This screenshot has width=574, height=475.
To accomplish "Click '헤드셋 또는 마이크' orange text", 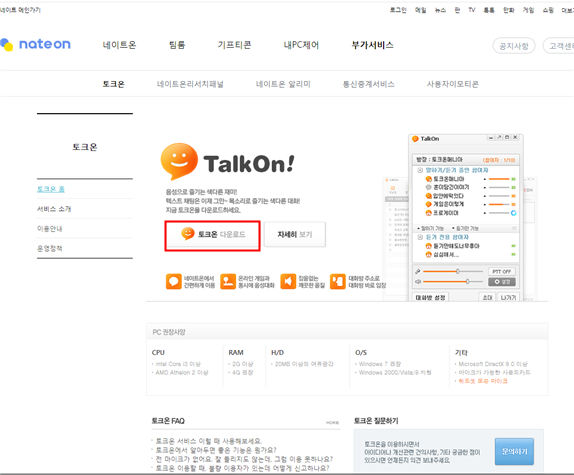I will point(483,381).
